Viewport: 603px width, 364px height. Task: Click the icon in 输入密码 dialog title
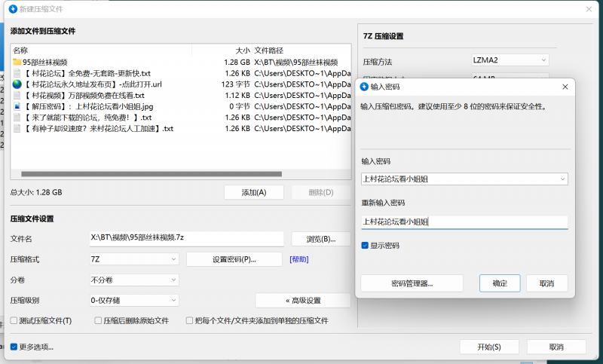tap(363, 87)
